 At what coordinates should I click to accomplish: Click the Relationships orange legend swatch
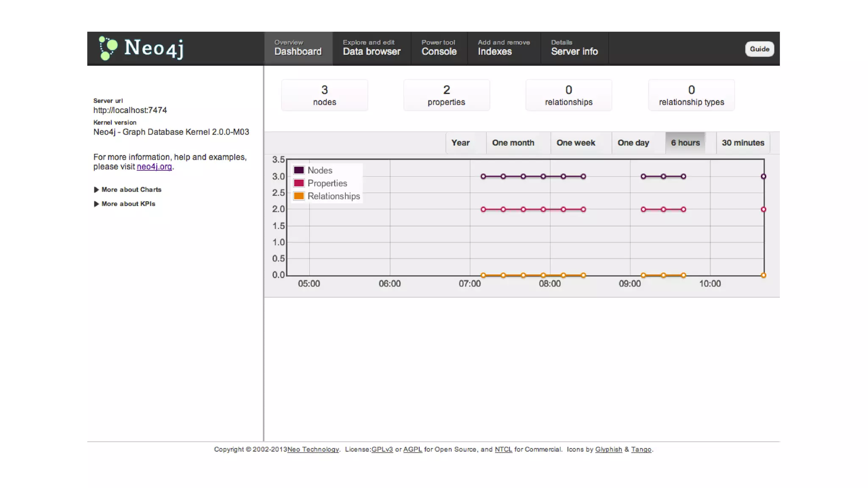coord(299,196)
